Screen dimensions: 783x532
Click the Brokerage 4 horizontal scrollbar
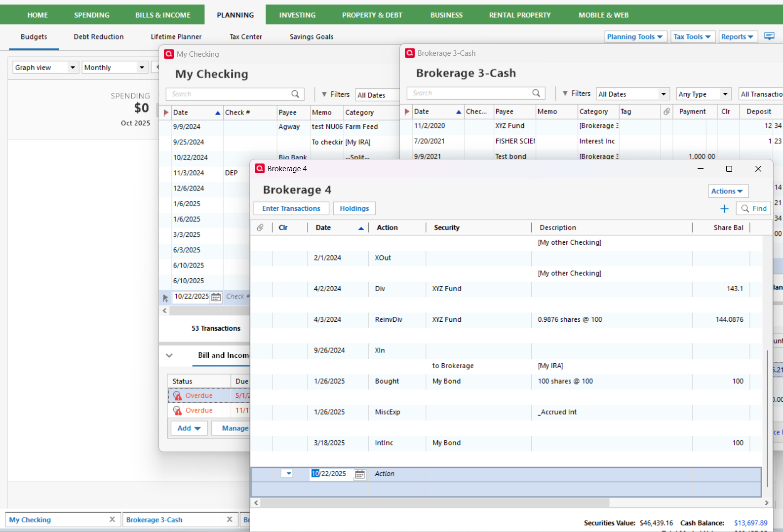tap(434, 502)
